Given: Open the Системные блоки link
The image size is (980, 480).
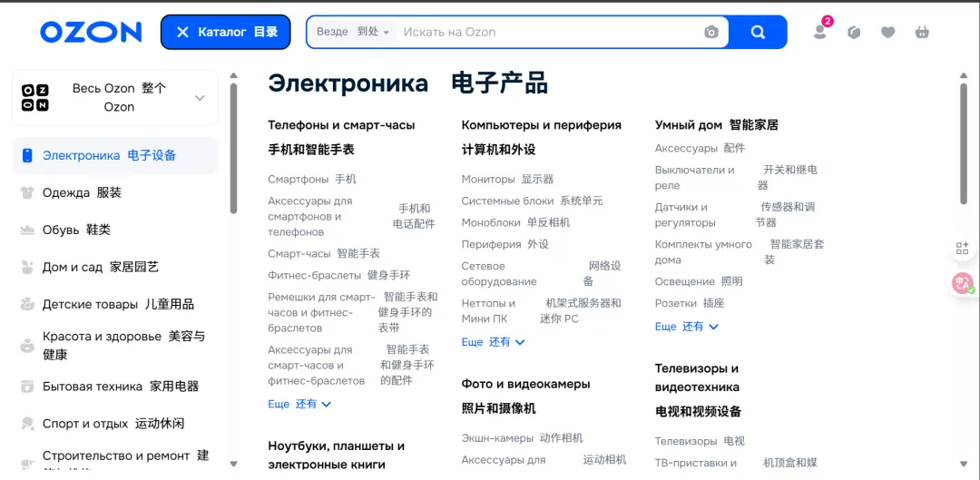Looking at the screenshot, I should [507, 201].
